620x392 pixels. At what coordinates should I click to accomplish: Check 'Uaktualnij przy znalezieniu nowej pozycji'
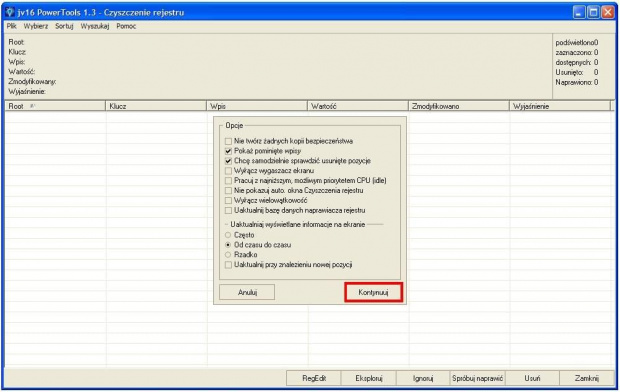click(x=228, y=265)
